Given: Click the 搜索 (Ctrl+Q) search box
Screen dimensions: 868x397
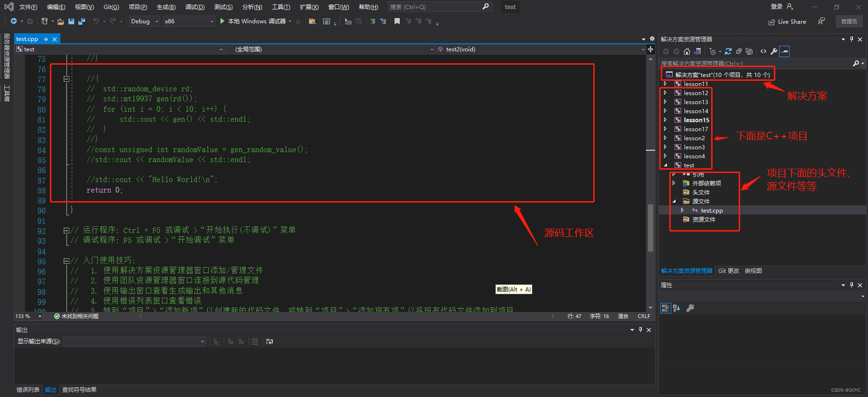Looking at the screenshot, I should pos(440,7).
